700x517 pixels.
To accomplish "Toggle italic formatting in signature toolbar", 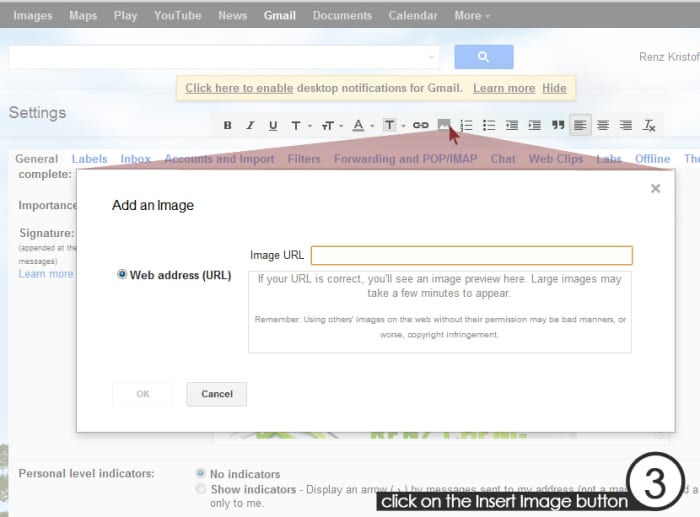I will pyautogui.click(x=250, y=125).
